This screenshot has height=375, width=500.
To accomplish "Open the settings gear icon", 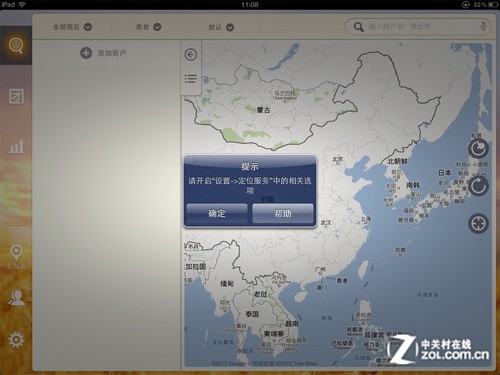I will coord(16,340).
